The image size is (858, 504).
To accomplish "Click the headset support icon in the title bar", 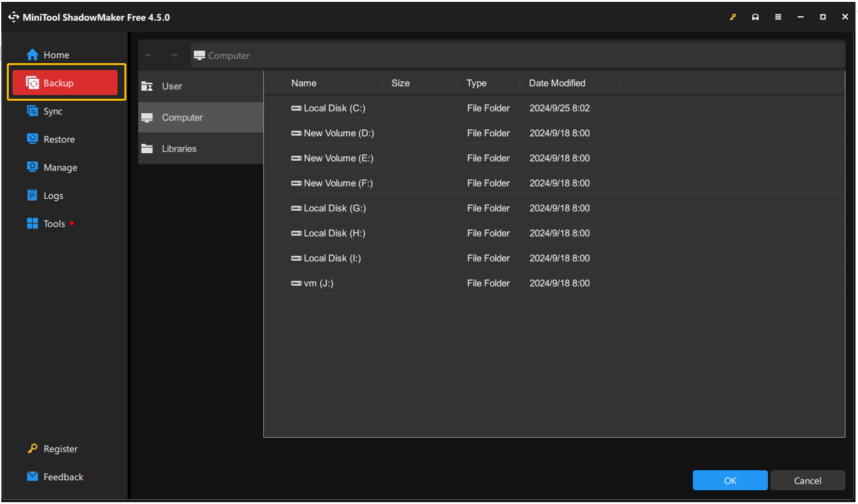I will tap(755, 18).
